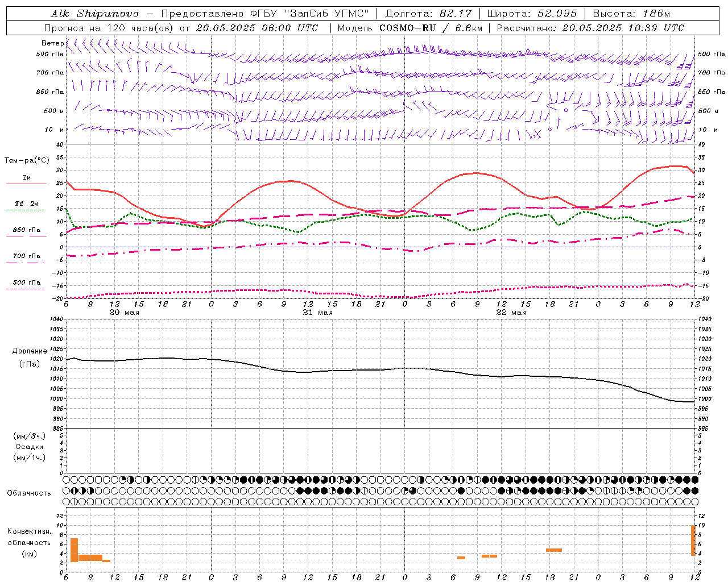Click the Высота: 186м value
Viewport: 728px width, 582px height.
(631, 14)
